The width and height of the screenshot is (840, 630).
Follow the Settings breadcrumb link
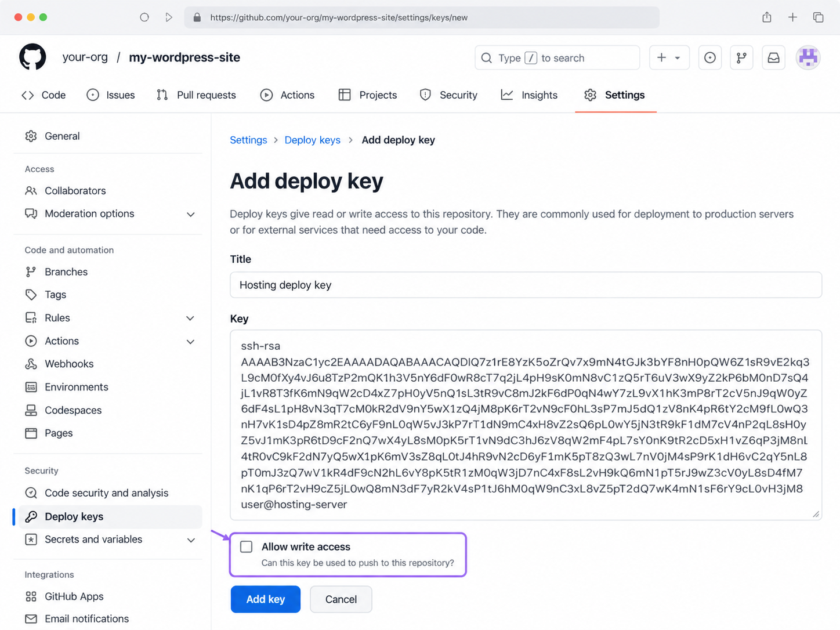point(248,140)
